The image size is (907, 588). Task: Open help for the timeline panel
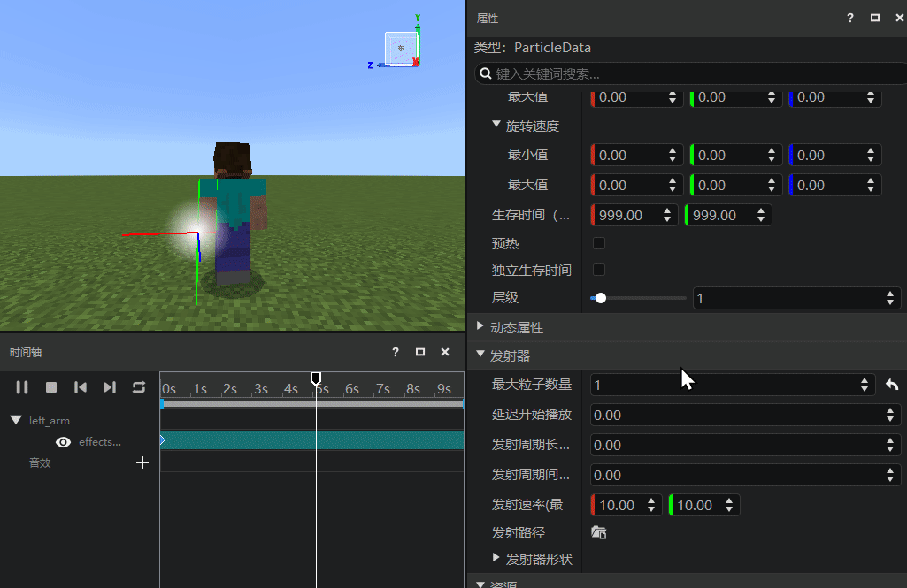395,352
